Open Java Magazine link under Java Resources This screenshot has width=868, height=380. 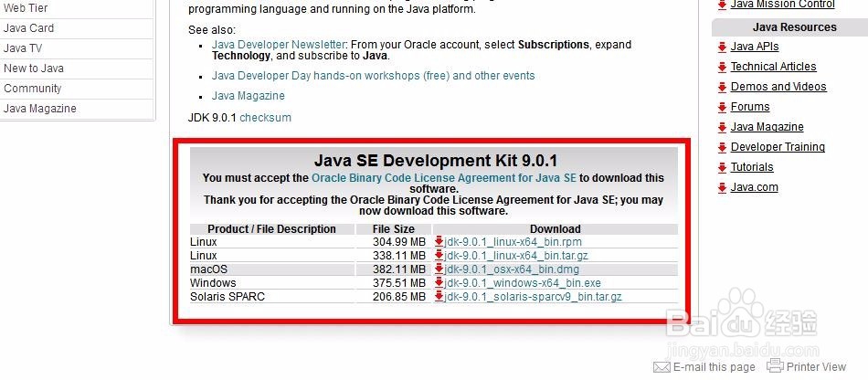coord(767,127)
